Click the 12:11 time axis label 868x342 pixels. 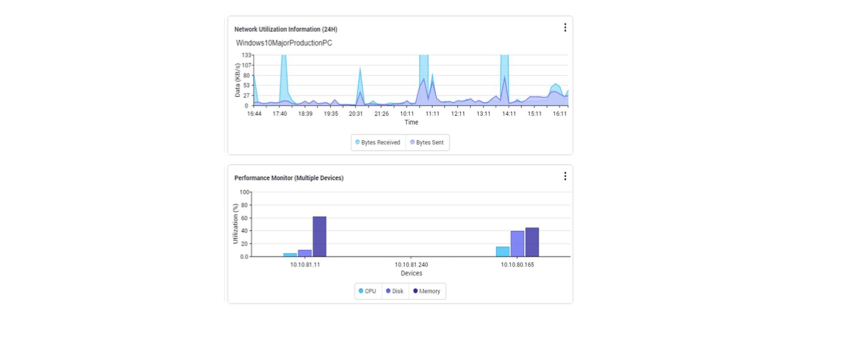pos(458,113)
